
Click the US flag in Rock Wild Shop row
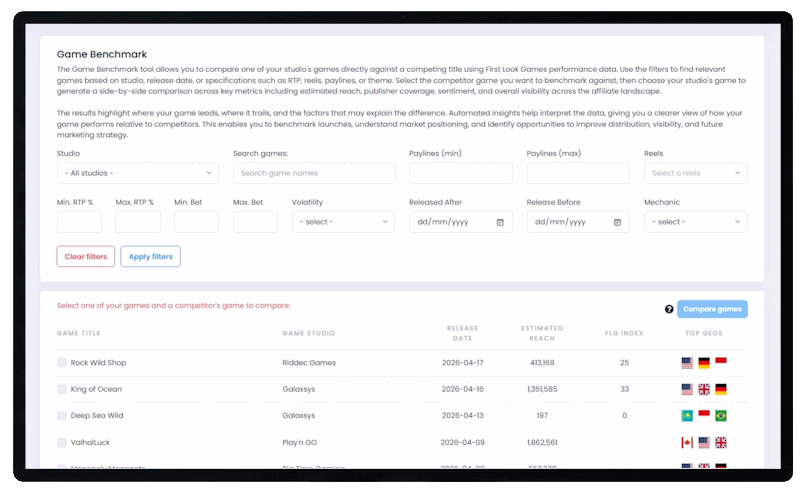click(x=687, y=363)
